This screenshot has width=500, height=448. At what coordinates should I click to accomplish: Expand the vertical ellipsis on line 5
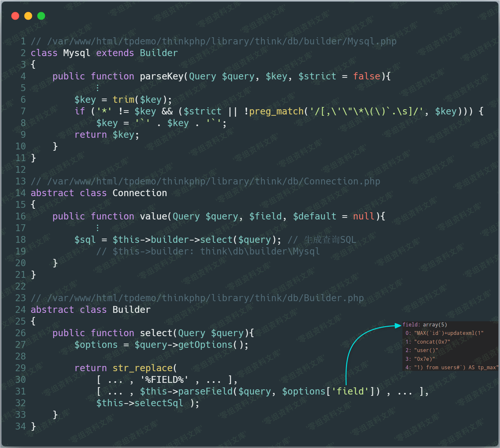tap(97, 88)
